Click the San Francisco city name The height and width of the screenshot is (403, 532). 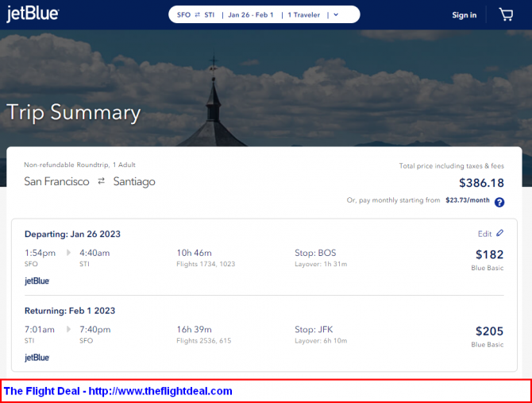pos(56,181)
